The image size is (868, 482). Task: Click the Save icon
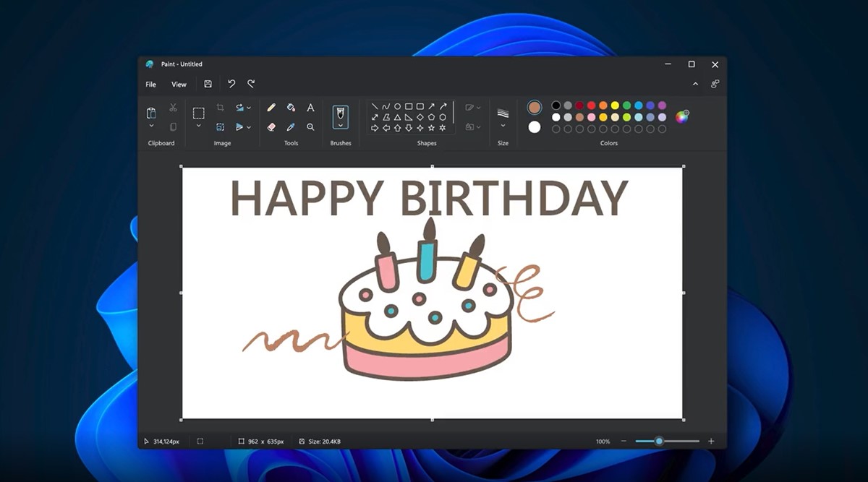point(208,84)
